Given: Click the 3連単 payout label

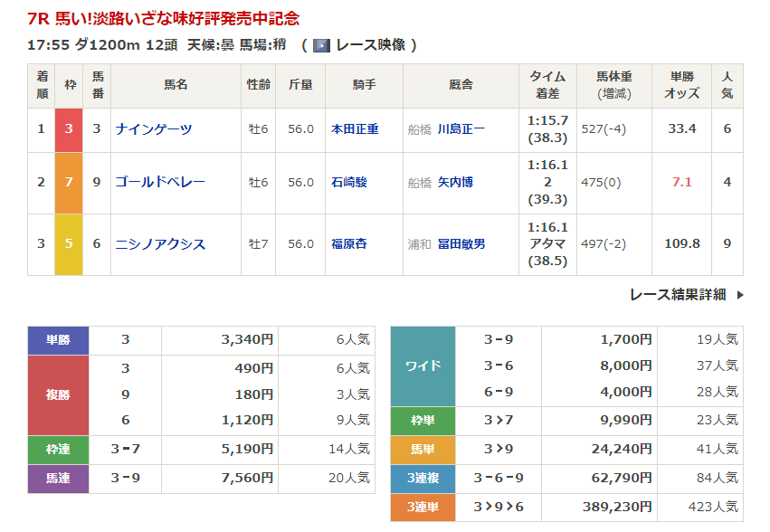Looking at the screenshot, I should coord(423,508).
